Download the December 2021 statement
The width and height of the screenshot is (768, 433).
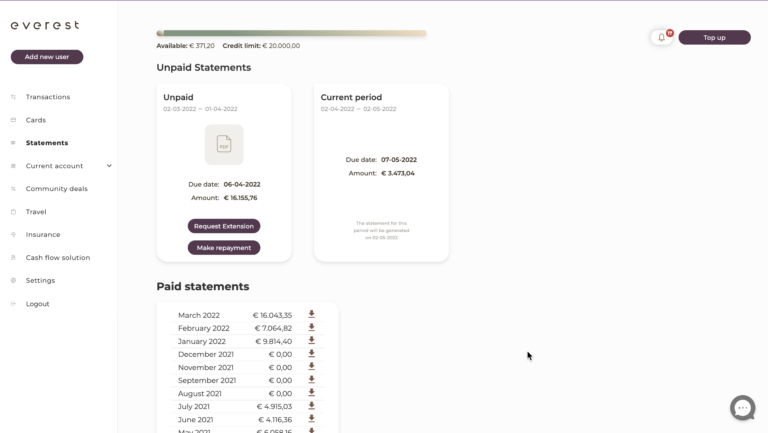pos(312,353)
